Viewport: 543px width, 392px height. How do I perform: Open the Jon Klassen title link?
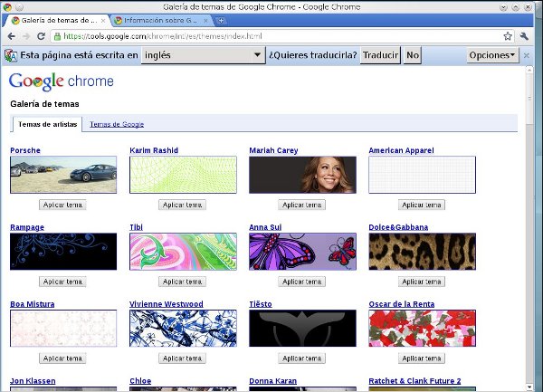point(33,381)
